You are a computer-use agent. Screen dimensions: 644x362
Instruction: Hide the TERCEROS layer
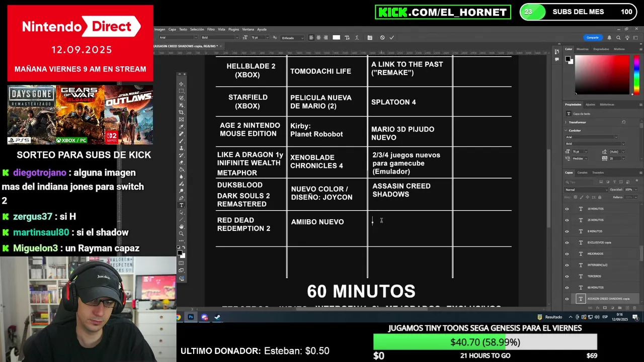point(567,276)
